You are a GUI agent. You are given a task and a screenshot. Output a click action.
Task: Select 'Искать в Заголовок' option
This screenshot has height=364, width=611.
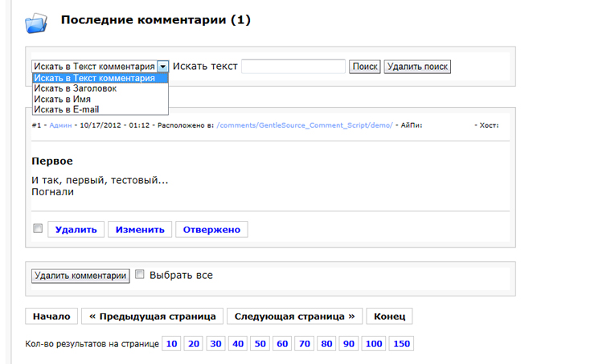pyautogui.click(x=100, y=88)
